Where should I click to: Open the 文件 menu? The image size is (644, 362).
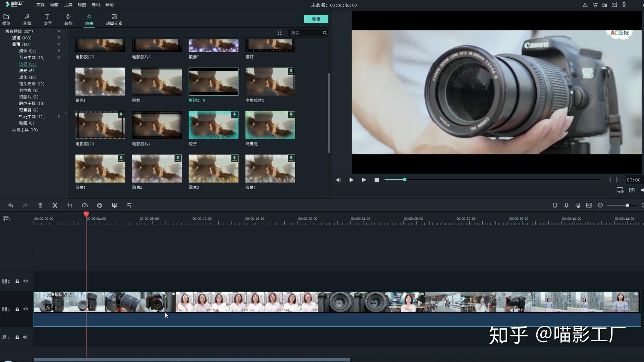pos(40,5)
